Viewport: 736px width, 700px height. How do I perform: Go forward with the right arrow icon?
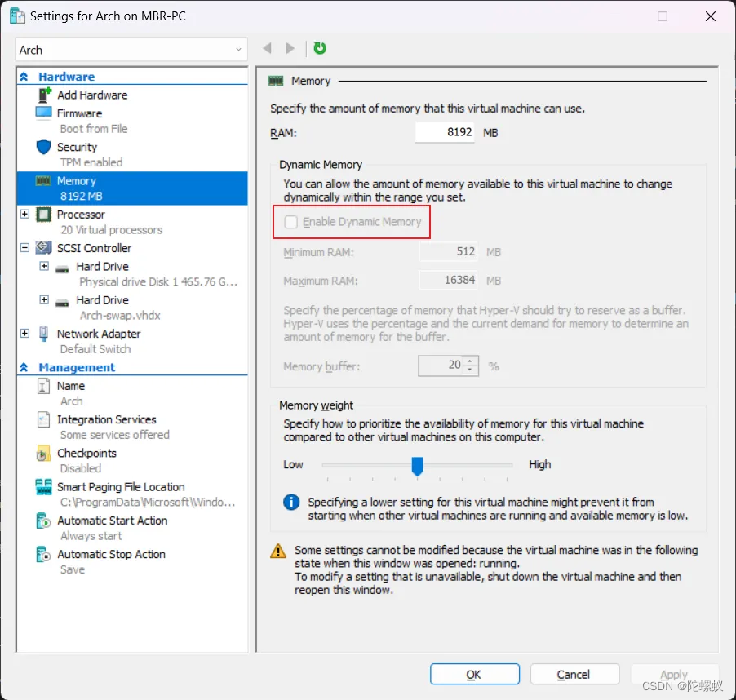290,48
